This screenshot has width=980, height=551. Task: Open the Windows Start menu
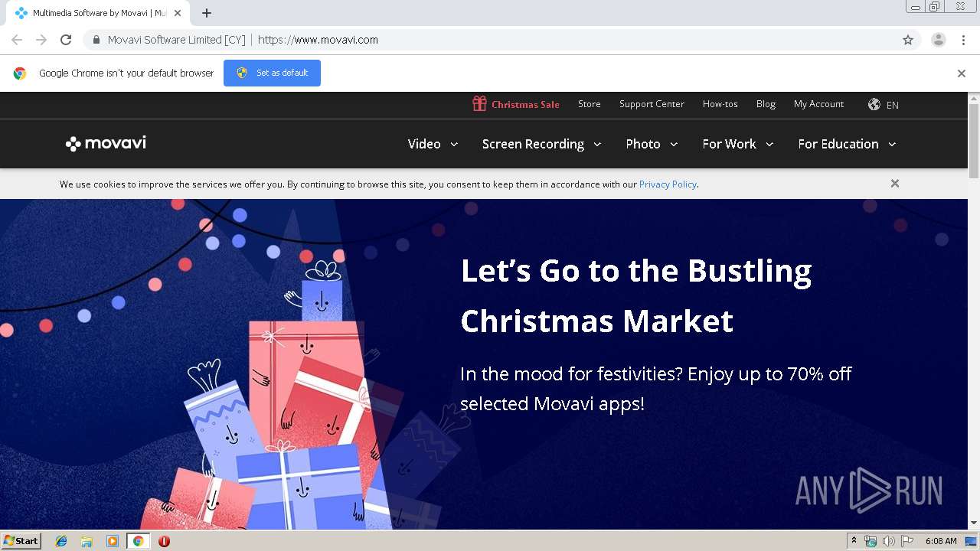pyautogui.click(x=21, y=541)
